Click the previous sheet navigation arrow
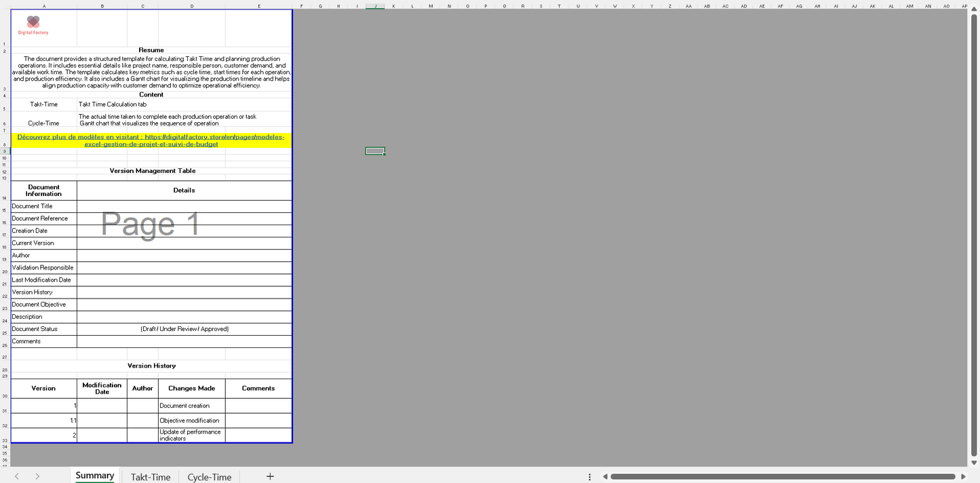 pos(17,476)
